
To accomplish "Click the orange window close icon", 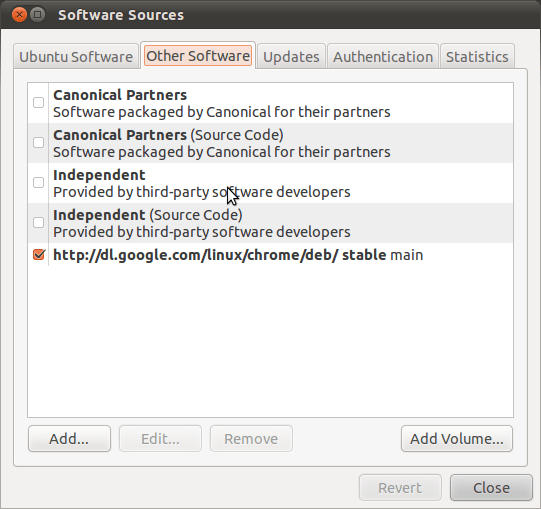I will pyautogui.click(x=19, y=15).
